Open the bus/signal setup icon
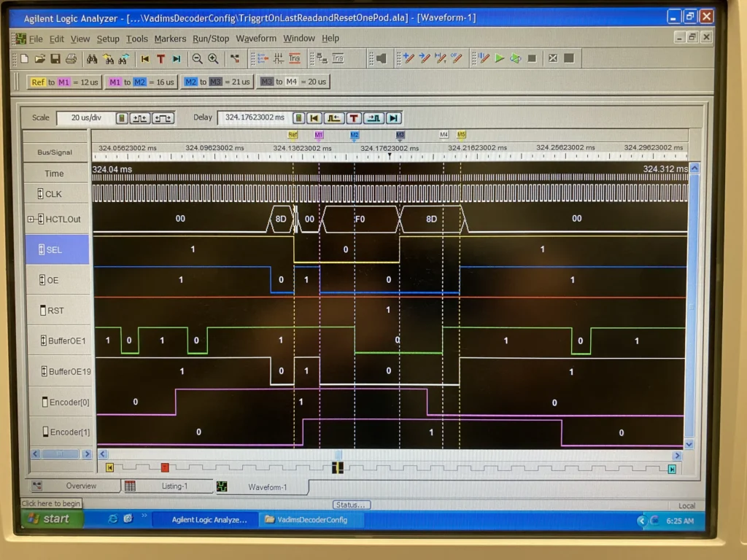 click(x=262, y=58)
